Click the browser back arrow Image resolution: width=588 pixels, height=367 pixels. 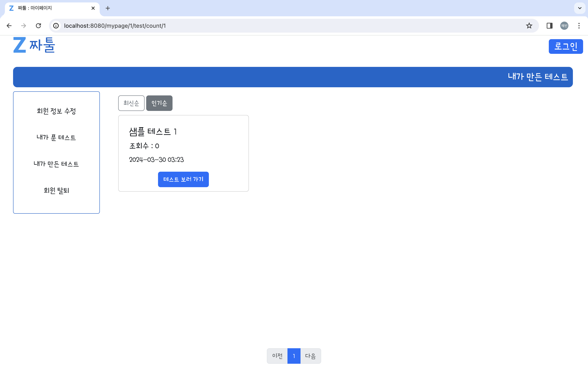pyautogui.click(x=9, y=26)
